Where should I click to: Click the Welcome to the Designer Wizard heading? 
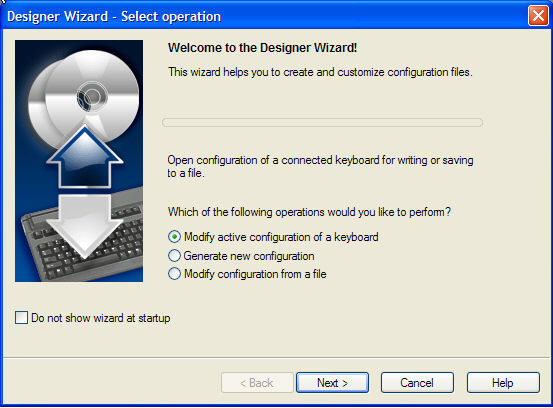tap(262, 48)
